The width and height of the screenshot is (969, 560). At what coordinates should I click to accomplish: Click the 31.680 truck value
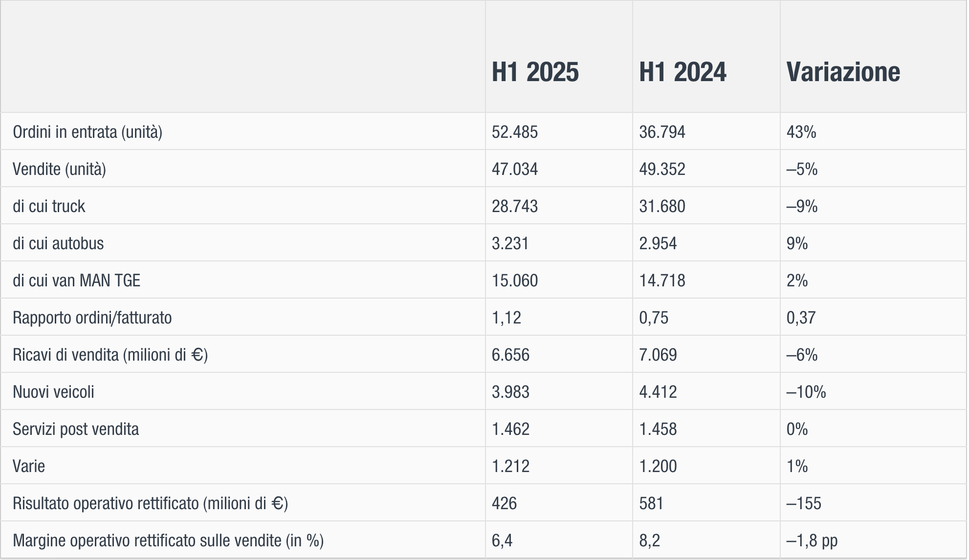(x=662, y=206)
